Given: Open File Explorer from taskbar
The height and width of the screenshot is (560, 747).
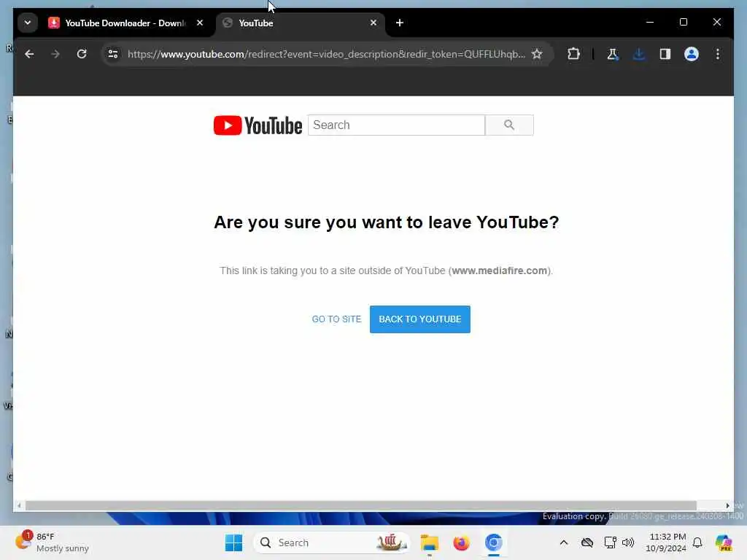Looking at the screenshot, I should point(429,542).
